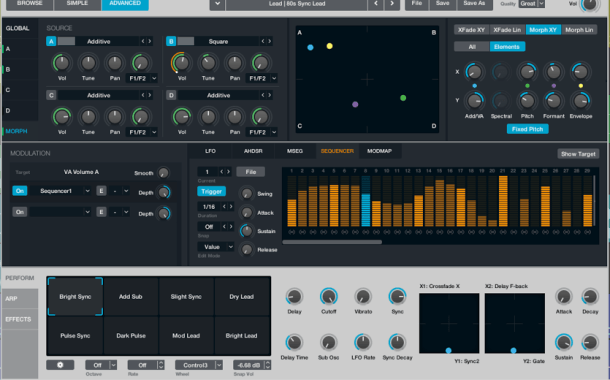Switch to the SIMPLE view tab

(x=77, y=4)
